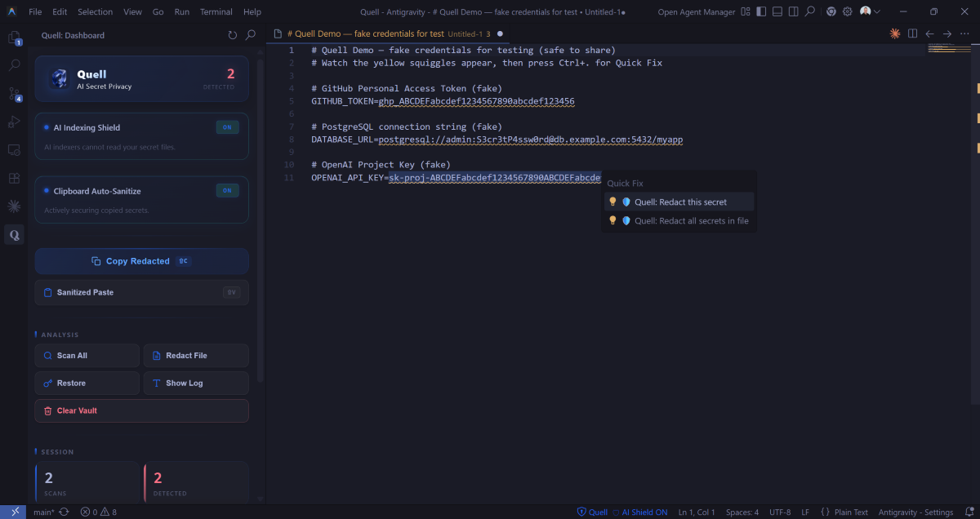
Task: Open the Terminal menu
Action: click(x=216, y=11)
